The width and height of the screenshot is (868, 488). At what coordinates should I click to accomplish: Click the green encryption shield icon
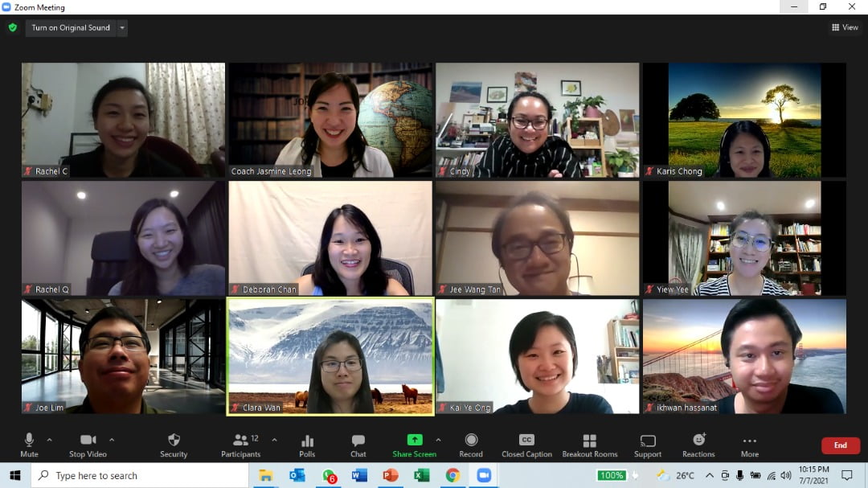(13, 27)
